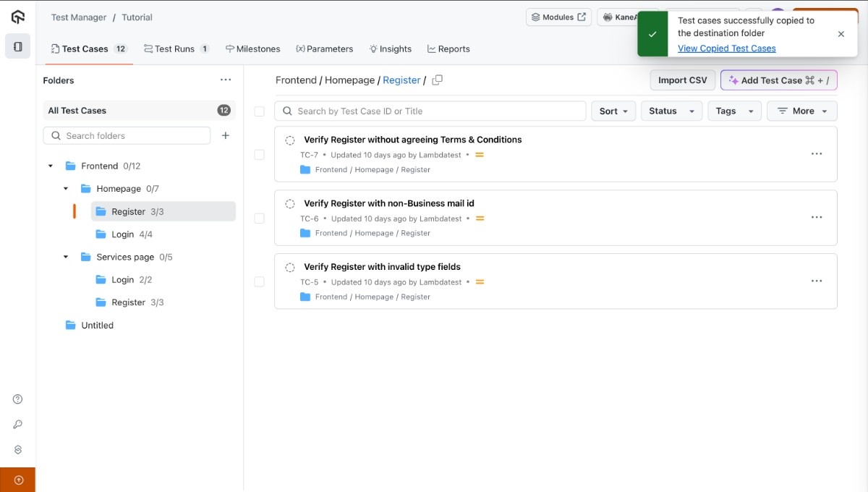Click the copy path icon beside Register breadcrumb
The height and width of the screenshot is (492, 868).
pos(437,80)
